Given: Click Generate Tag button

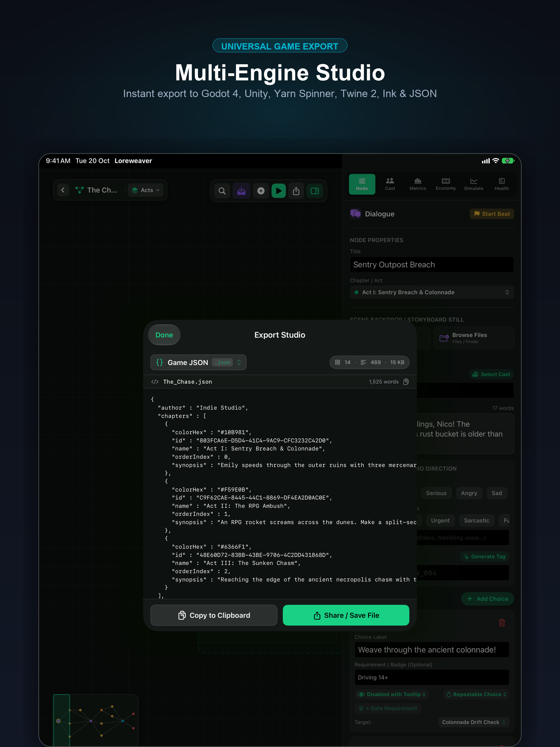Looking at the screenshot, I should 485,556.
